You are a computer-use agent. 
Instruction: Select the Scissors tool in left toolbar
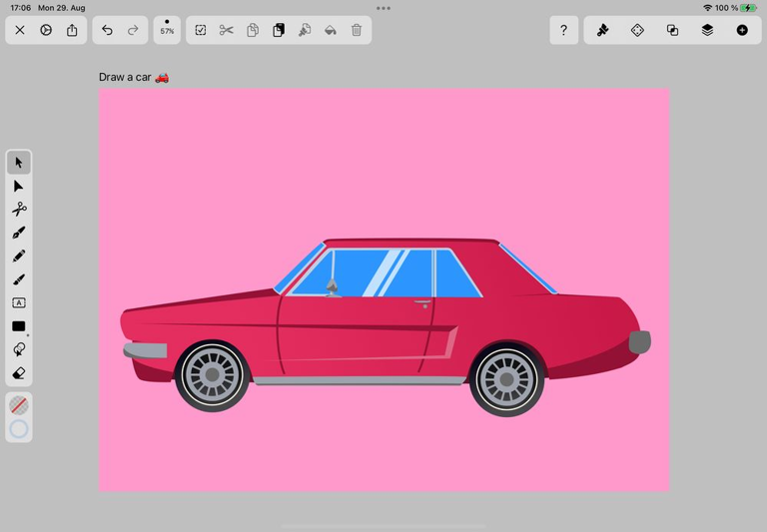point(19,210)
